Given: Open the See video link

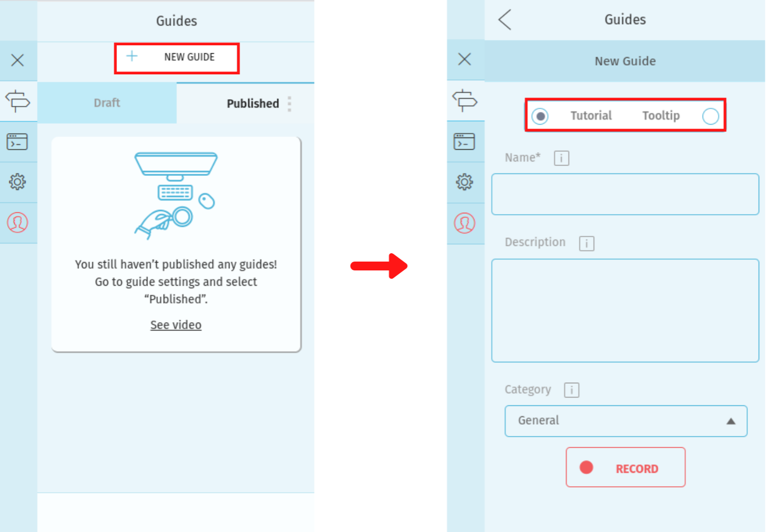Looking at the screenshot, I should (175, 325).
